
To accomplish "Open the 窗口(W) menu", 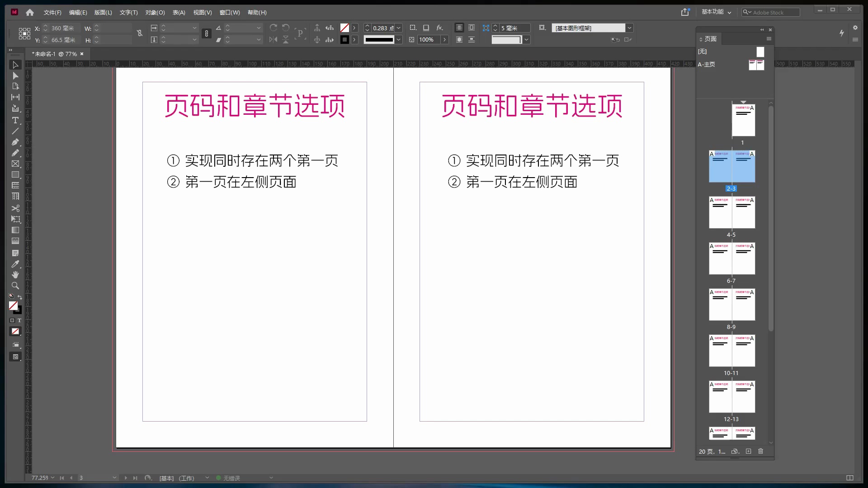I will 230,13.
